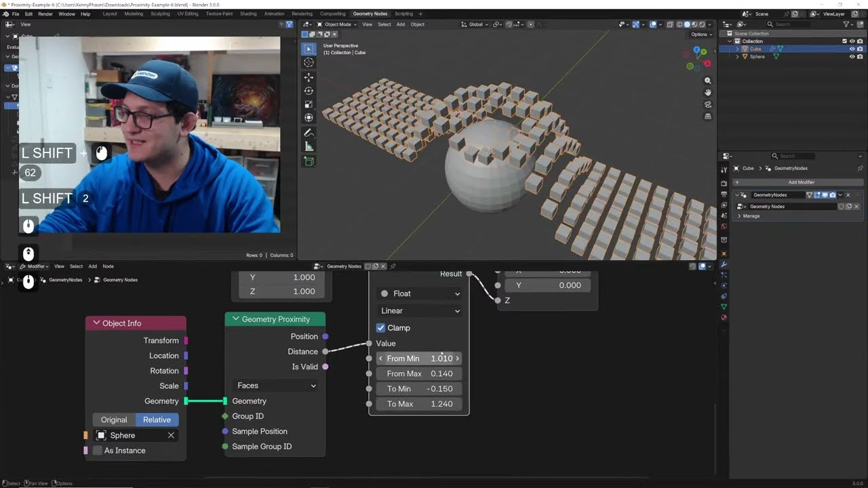Clear the Sphere object field with X
868x488 pixels.
[x=171, y=435]
